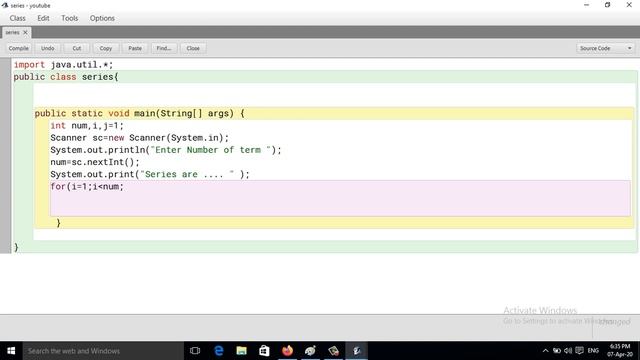Launch Microsoft Edge from the taskbar
The image size is (640, 360).
point(219,351)
